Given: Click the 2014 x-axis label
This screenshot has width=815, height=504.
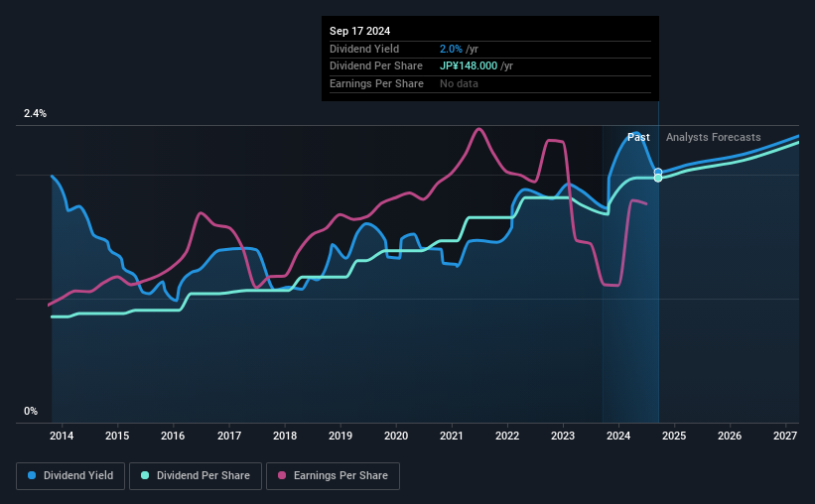Looking at the screenshot, I should 62,436.
